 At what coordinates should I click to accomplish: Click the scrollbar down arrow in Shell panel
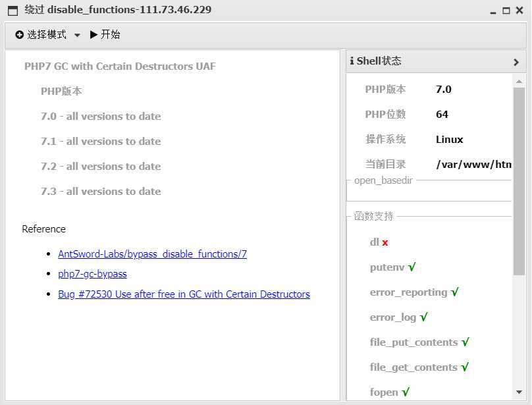(519, 392)
